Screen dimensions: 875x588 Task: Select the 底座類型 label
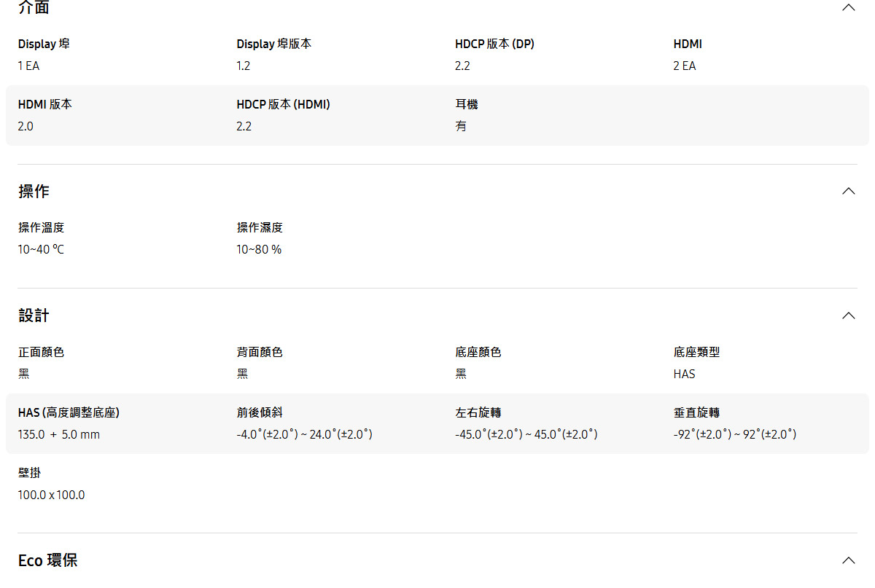[x=696, y=352]
